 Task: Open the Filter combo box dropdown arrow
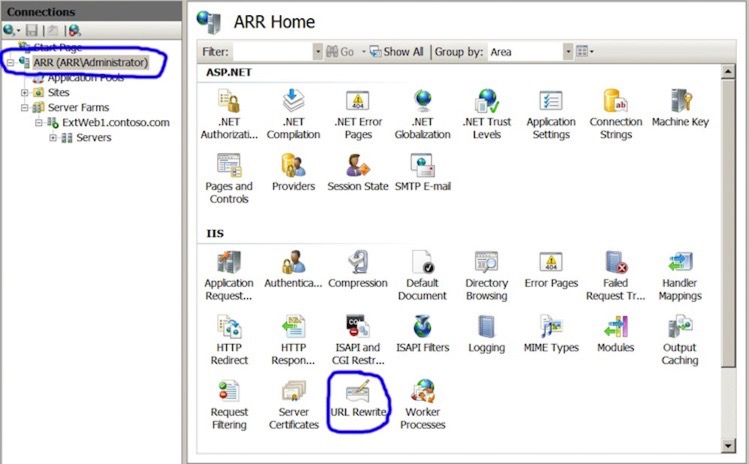coord(317,51)
